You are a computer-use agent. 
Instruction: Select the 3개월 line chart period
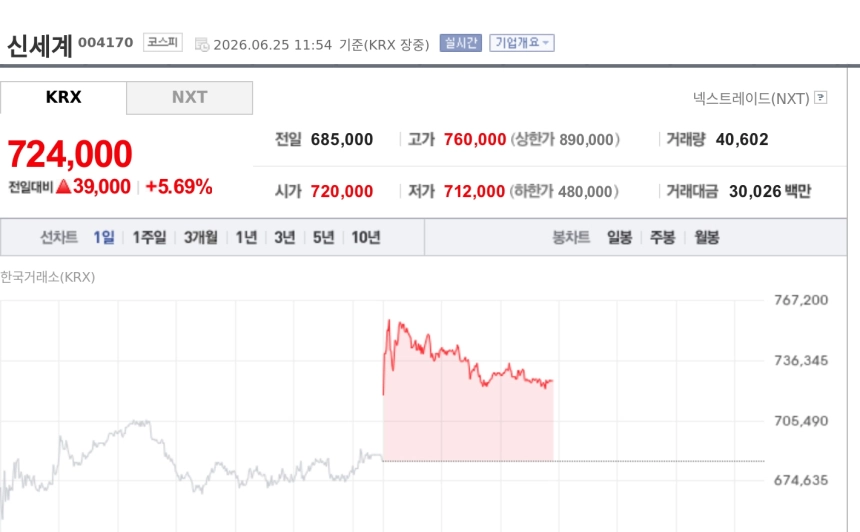(x=201, y=237)
